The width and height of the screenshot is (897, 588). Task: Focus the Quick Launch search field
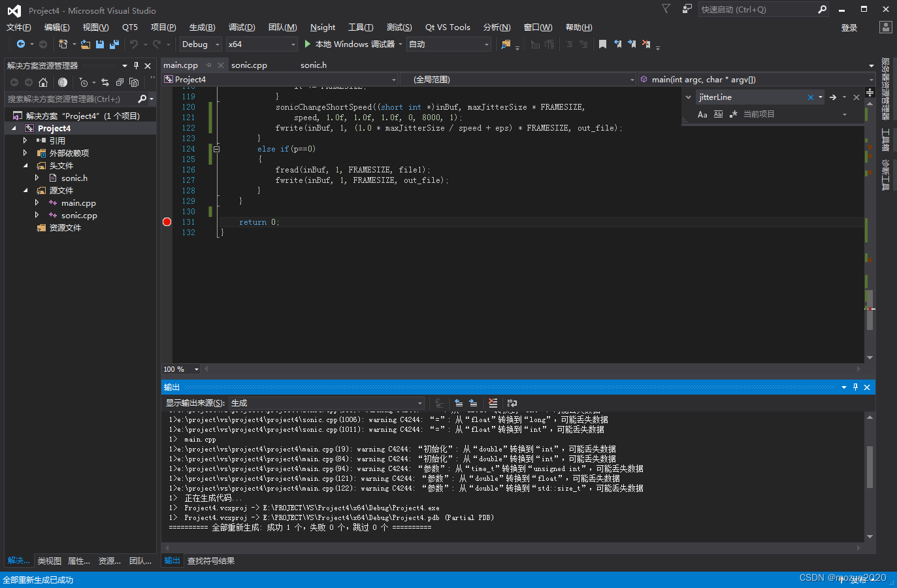(758, 9)
